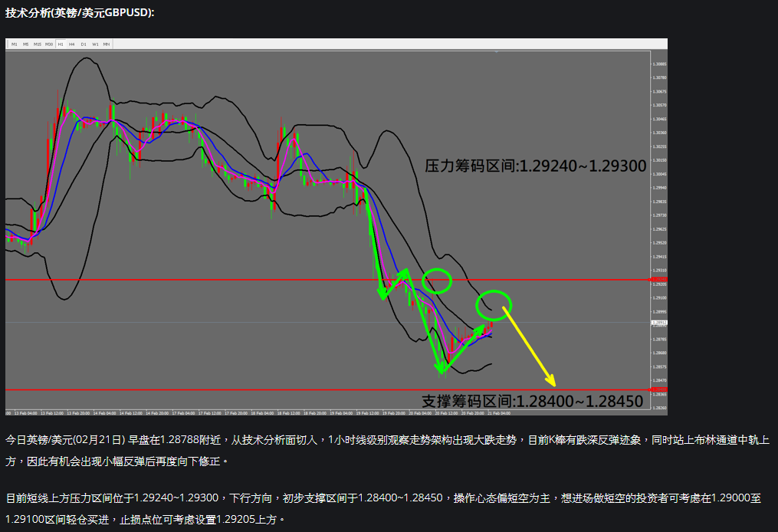
Task: Switch chart to M5 timeframe
Action: 26,44
